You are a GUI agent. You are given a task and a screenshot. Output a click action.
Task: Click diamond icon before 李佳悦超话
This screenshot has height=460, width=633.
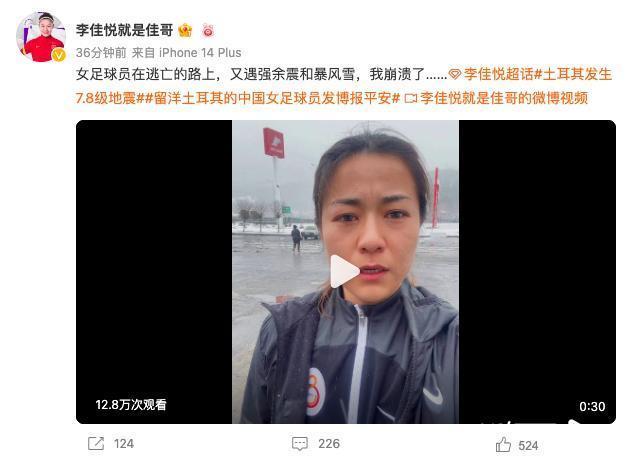[455, 74]
